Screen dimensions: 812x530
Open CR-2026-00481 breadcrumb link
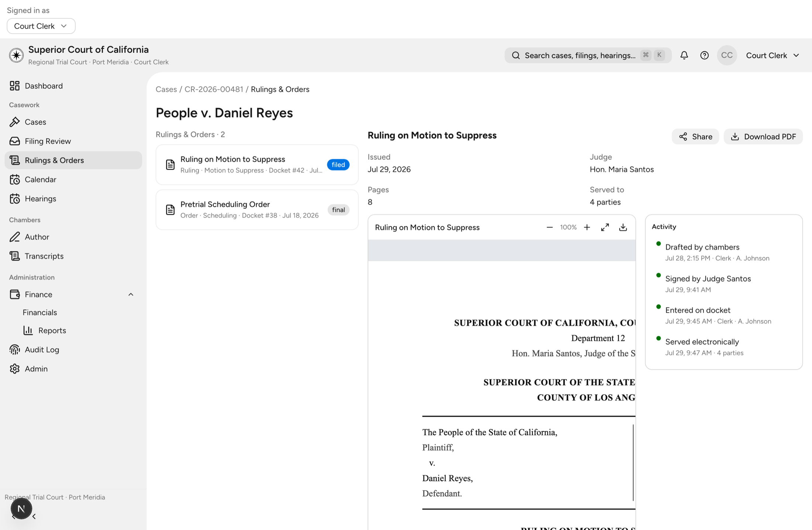214,89
